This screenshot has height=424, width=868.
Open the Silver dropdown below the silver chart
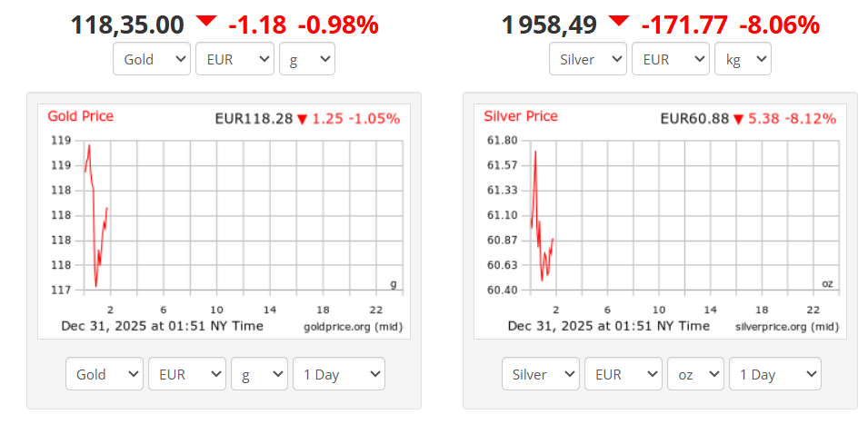click(x=540, y=374)
